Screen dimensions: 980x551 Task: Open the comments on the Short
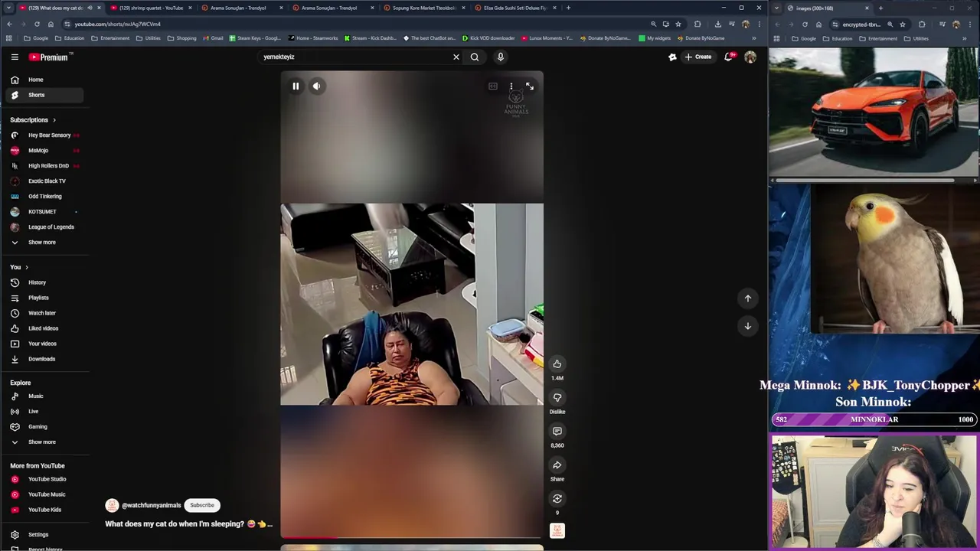pyautogui.click(x=557, y=431)
